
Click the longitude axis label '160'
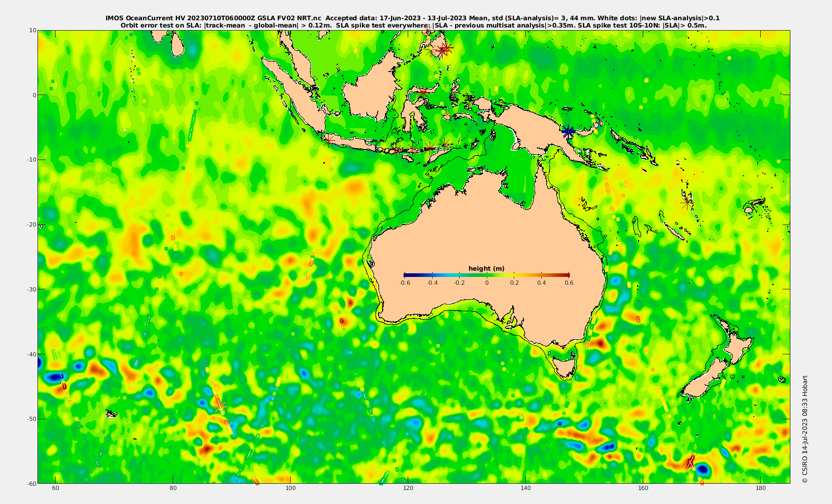(643, 488)
